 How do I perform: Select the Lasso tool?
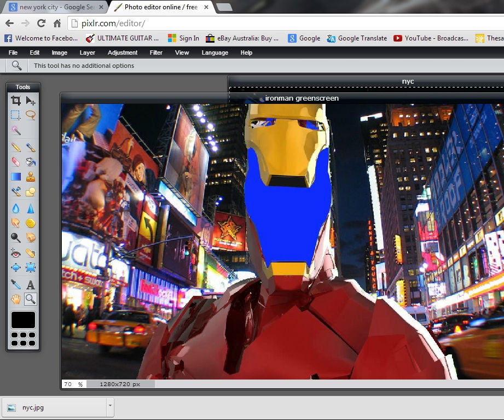[x=31, y=115]
